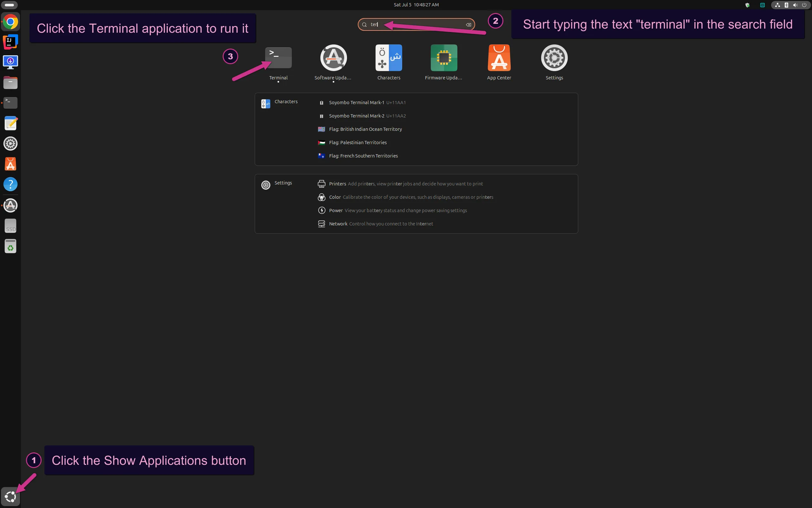The image size is (812, 508).
Task: Open Terminal from the dock
Action: click(10, 103)
